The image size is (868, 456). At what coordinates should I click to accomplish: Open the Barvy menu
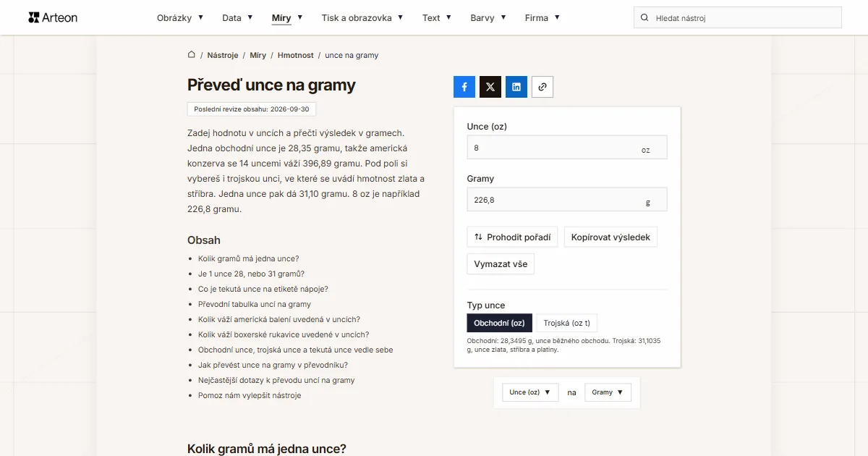pyautogui.click(x=488, y=18)
